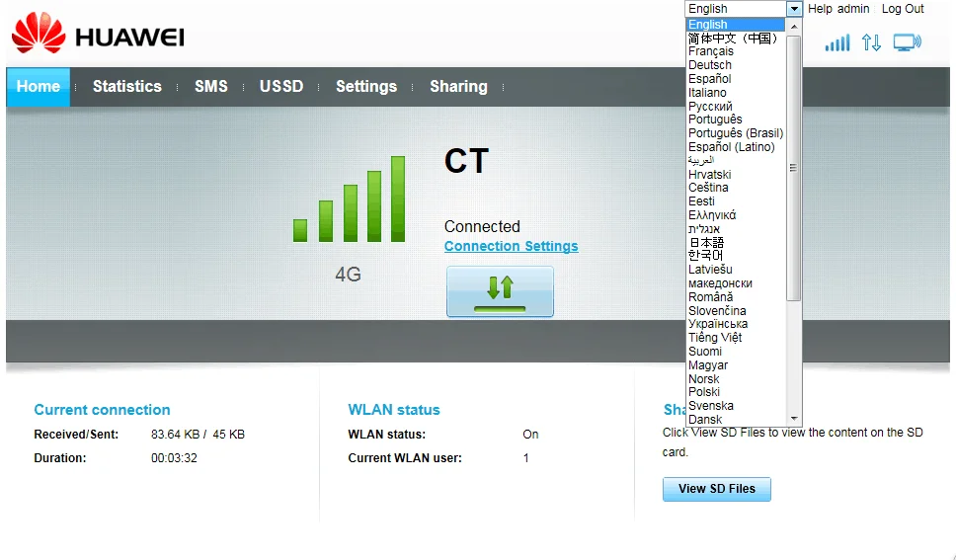Choose Suomi from the list
Image resolution: width=956 pixels, height=560 pixels.
click(x=736, y=352)
